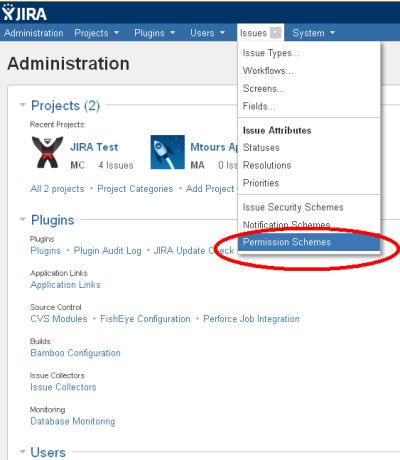400x460 pixels.
Task: Open the JIRA Test project link
Action: (x=94, y=147)
